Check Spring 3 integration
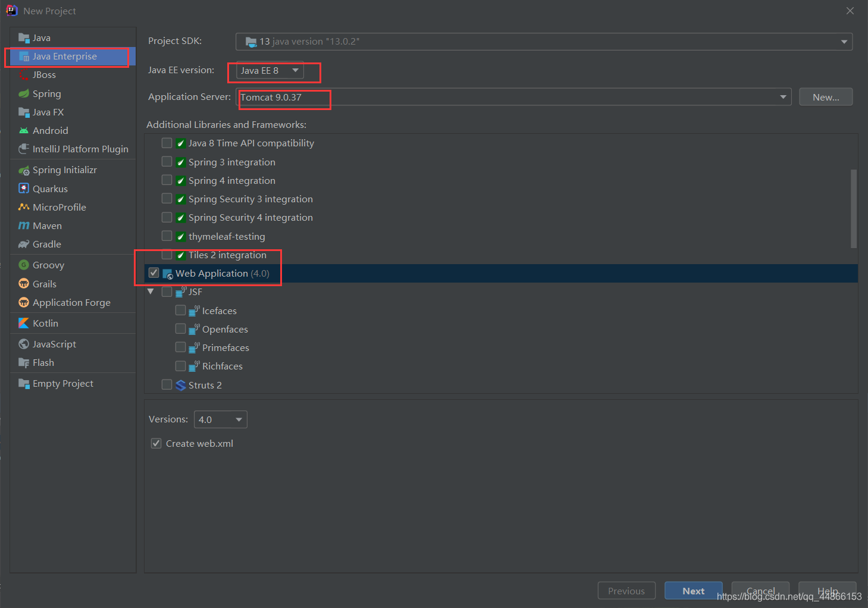This screenshot has height=608, width=868. (167, 161)
